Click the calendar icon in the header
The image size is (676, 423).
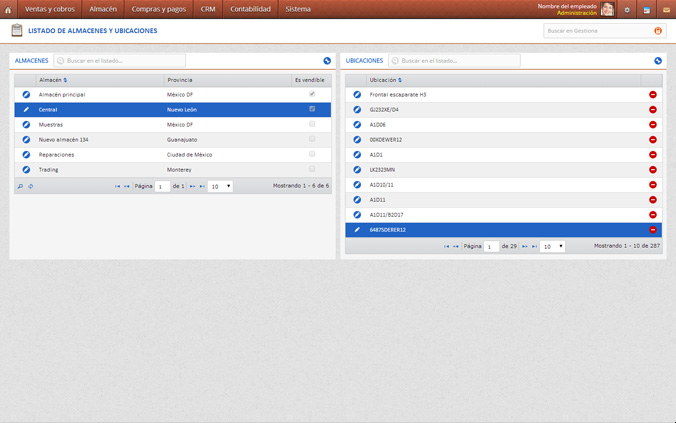(x=647, y=9)
